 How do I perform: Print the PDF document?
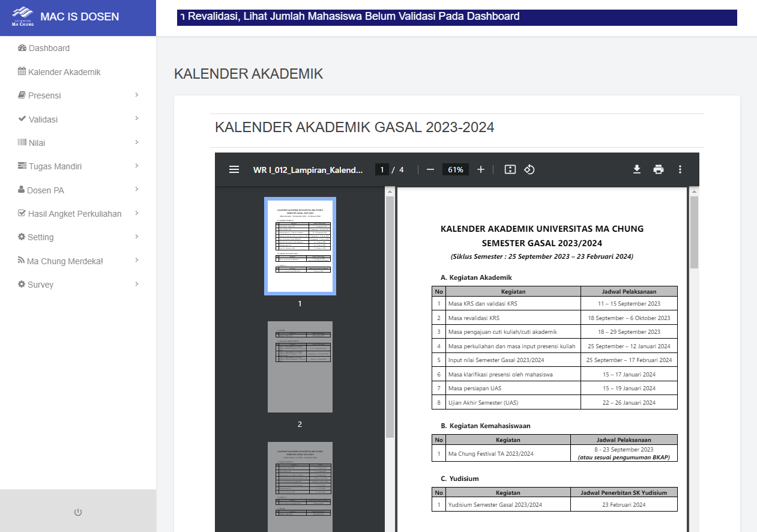(659, 169)
